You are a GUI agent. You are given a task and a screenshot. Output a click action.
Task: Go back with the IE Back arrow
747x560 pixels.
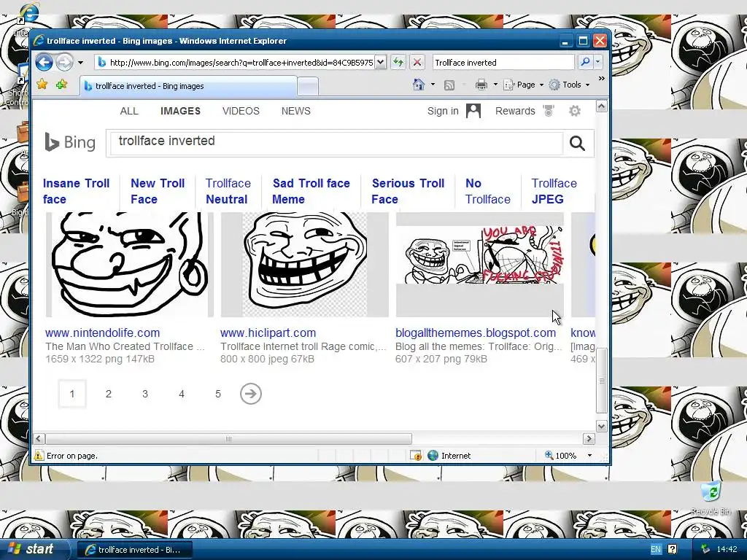44,63
